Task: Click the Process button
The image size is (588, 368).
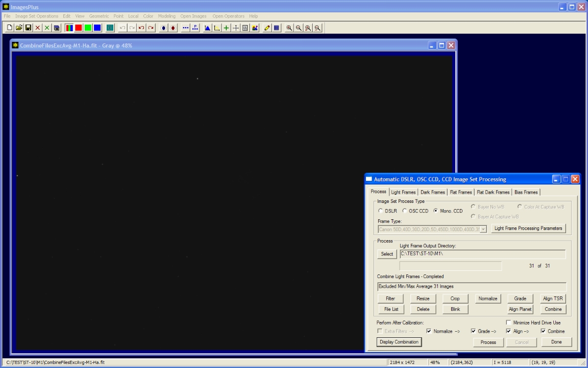Action: (488, 342)
